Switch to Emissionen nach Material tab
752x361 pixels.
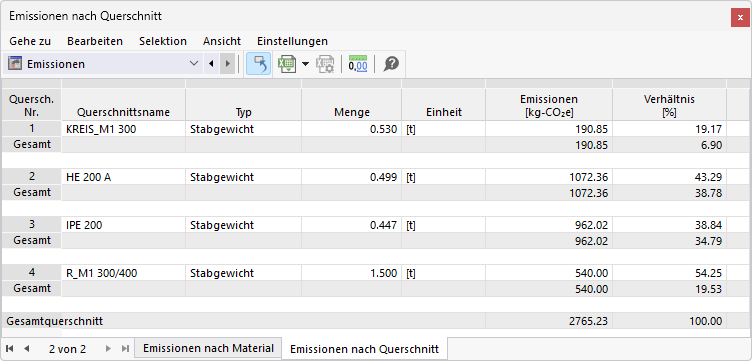pyautogui.click(x=208, y=349)
